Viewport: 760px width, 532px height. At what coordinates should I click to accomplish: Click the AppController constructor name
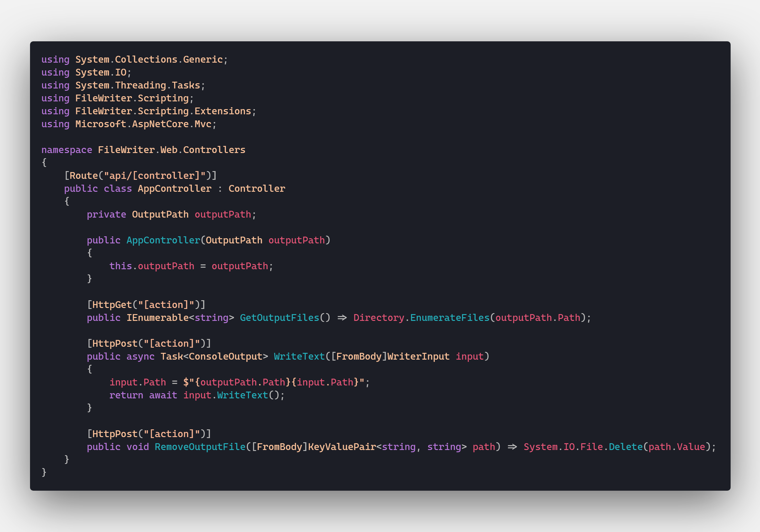click(x=163, y=240)
